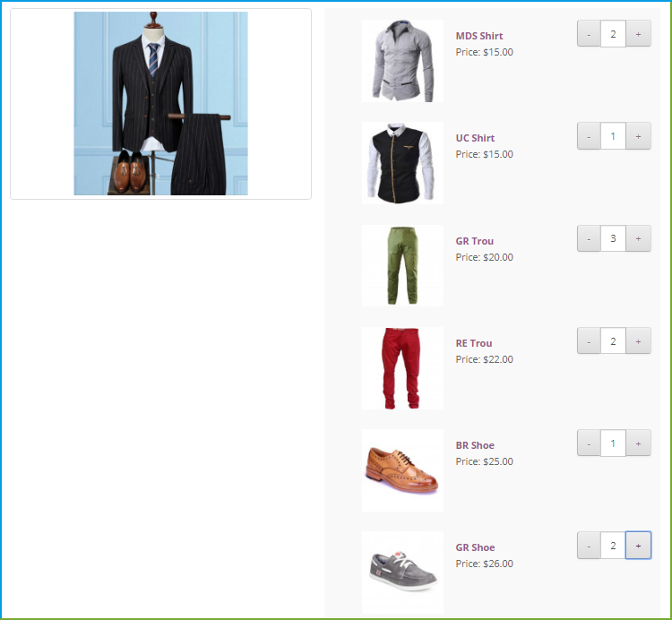Select the MDS Shirt quantity field

[x=613, y=33]
